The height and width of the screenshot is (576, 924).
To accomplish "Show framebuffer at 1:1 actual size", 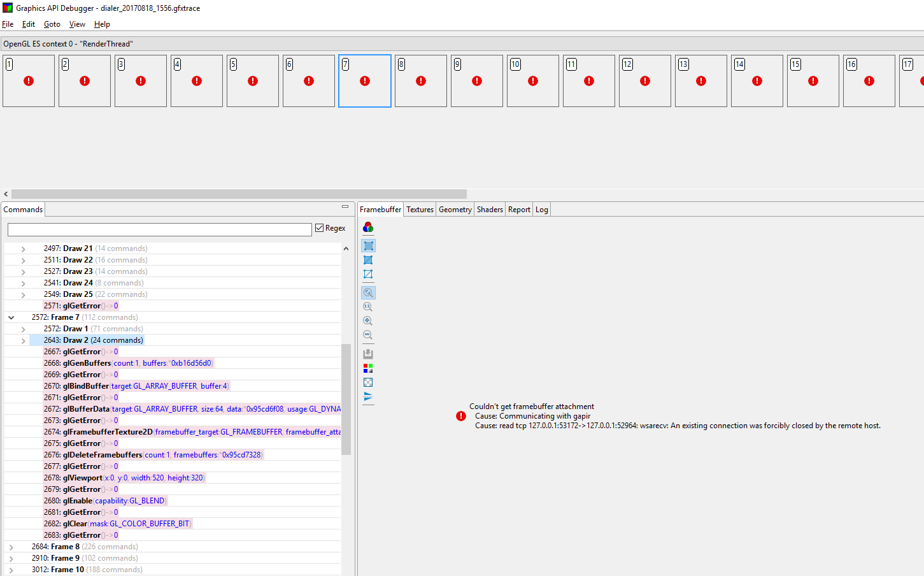I will point(368,306).
